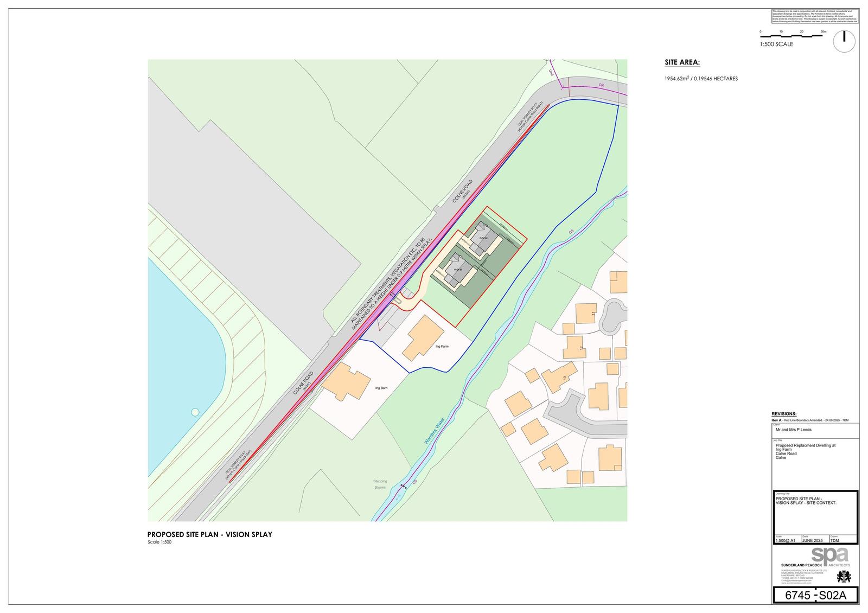
Task: Click house number '12' in the housing estate
Action: 580,348
